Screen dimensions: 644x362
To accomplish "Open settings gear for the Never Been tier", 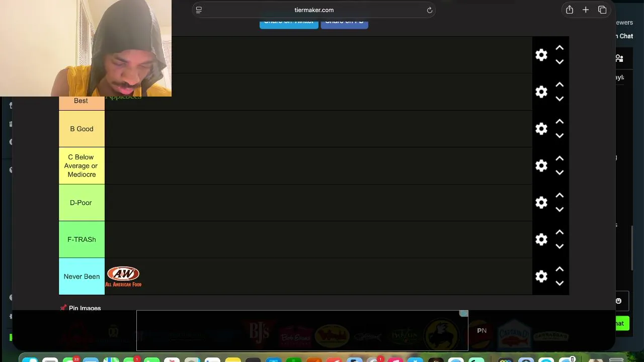I will point(541,276).
